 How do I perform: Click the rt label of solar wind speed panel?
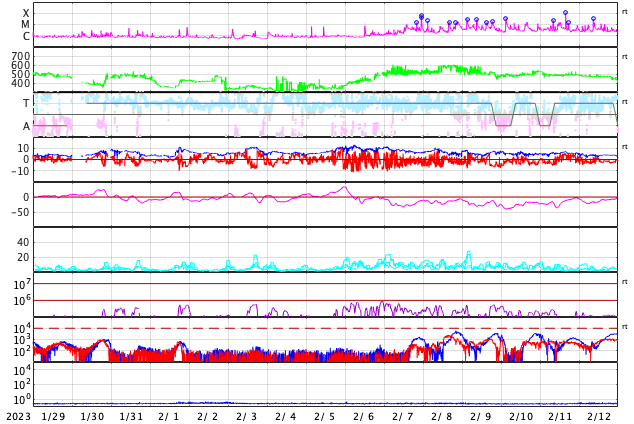click(x=625, y=57)
